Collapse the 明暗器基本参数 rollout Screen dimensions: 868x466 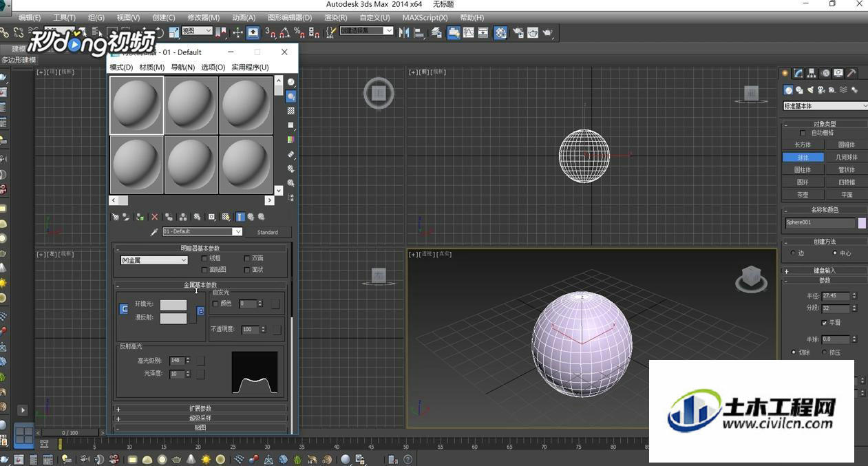[x=200, y=248]
